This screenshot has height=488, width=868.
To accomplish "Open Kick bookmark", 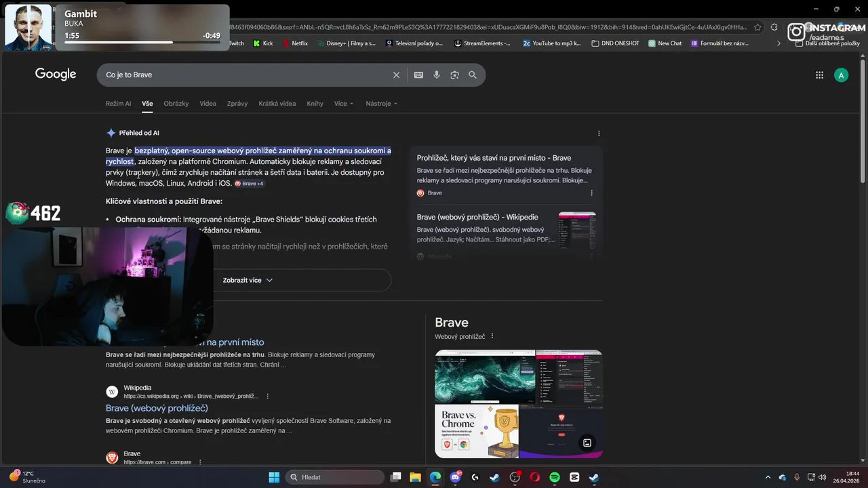I will pos(263,43).
